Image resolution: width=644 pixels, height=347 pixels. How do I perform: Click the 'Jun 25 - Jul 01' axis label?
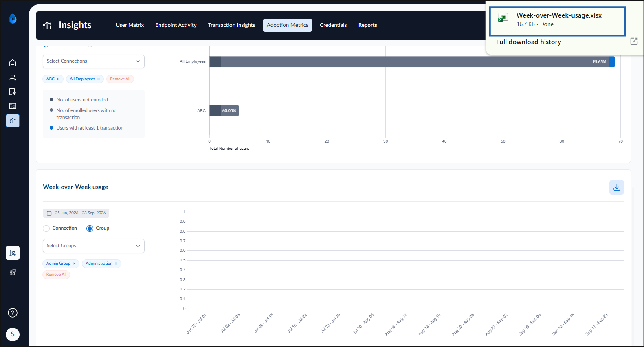coord(196,324)
